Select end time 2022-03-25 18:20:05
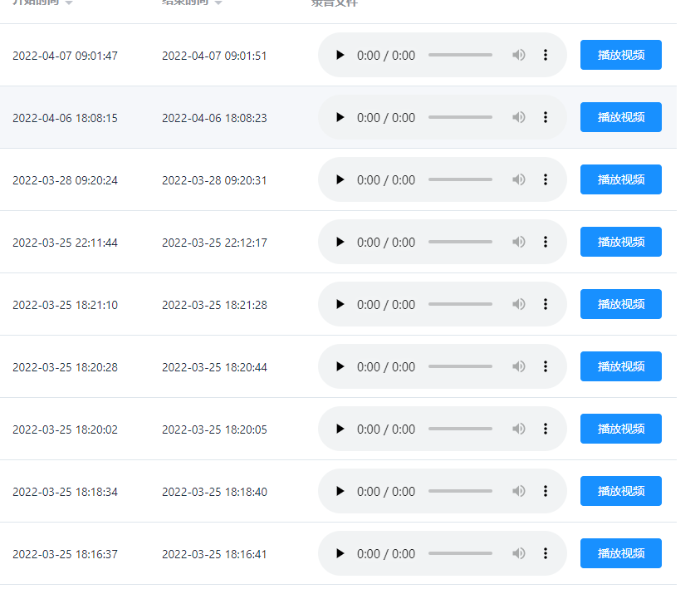The width and height of the screenshot is (700, 589). (214, 429)
